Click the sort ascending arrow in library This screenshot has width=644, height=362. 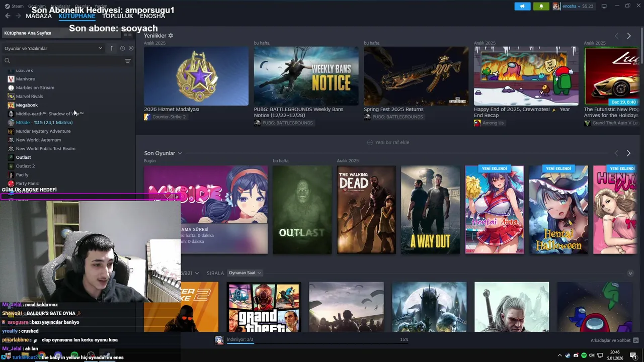coord(112,48)
